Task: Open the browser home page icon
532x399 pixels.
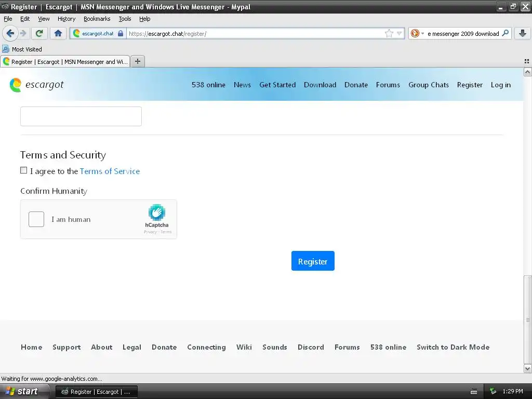Action: point(58,33)
